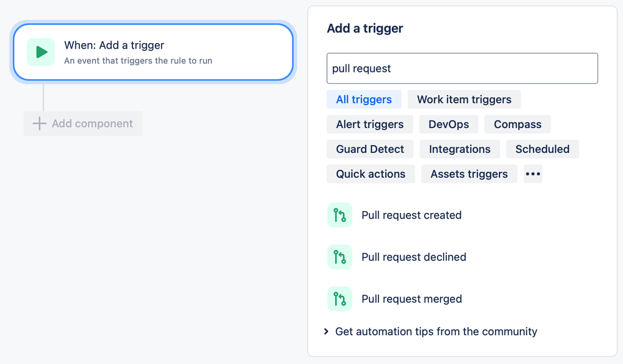Select the Pull request merged trigger

[x=411, y=298]
